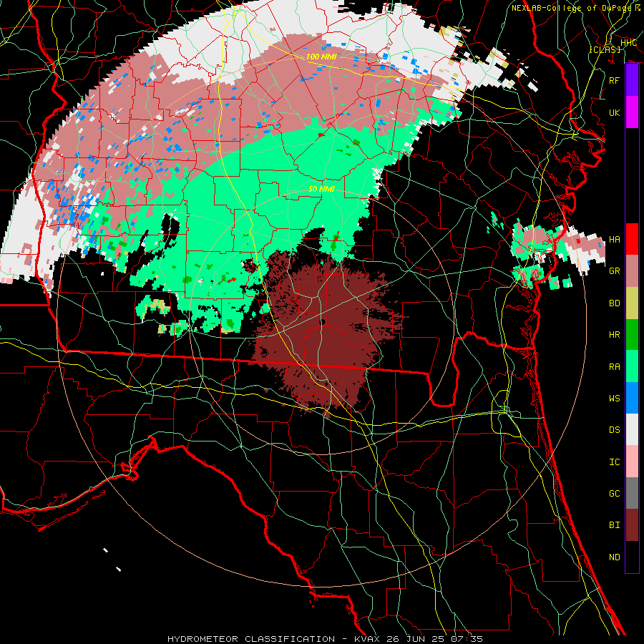Click the 'IC' legend label

(x=615, y=462)
